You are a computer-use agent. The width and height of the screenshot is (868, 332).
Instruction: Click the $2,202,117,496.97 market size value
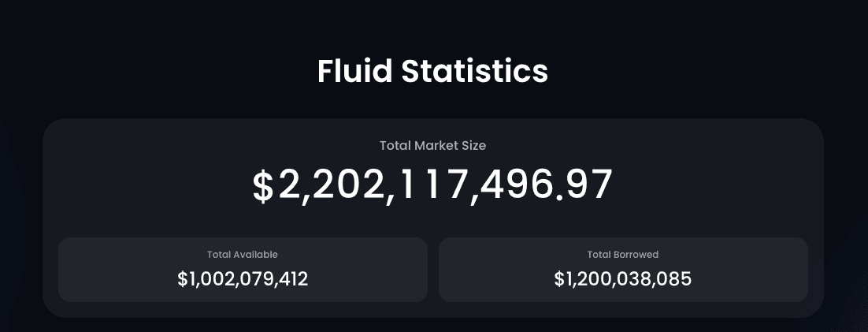[x=432, y=185]
